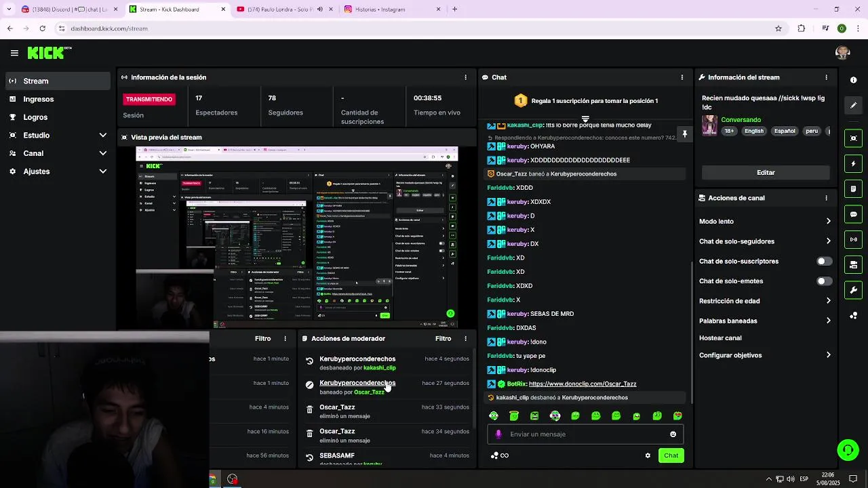The height and width of the screenshot is (488, 868).
Task: Open the green headset support bubble
Action: [848, 450]
